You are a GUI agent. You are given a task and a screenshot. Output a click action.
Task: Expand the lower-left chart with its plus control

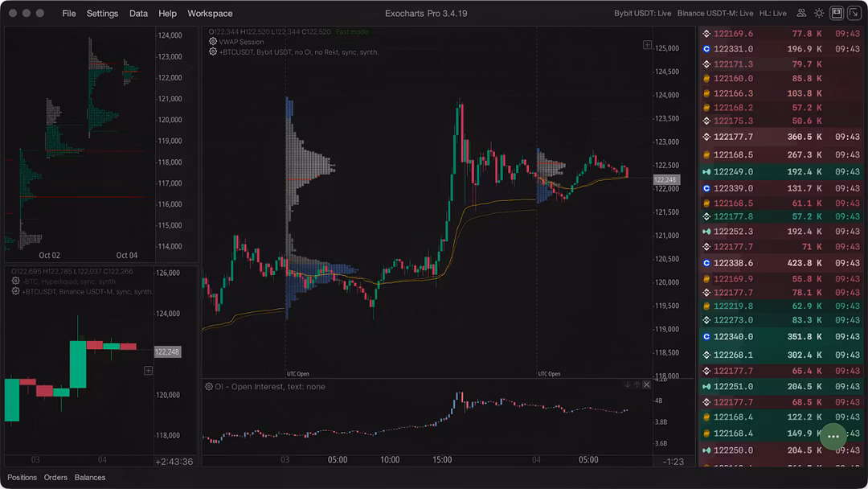click(x=148, y=370)
